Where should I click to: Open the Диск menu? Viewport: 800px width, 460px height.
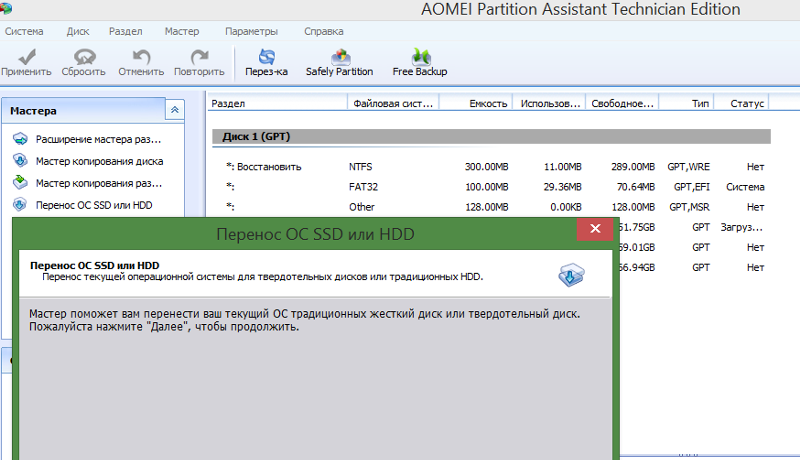[x=78, y=31]
